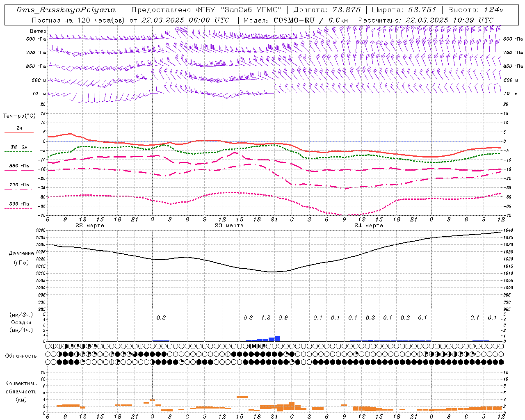Click 'Рассчитано: 22.03.2025 10:39 UTC' text
This screenshot has height=420, width=525.
point(426,20)
